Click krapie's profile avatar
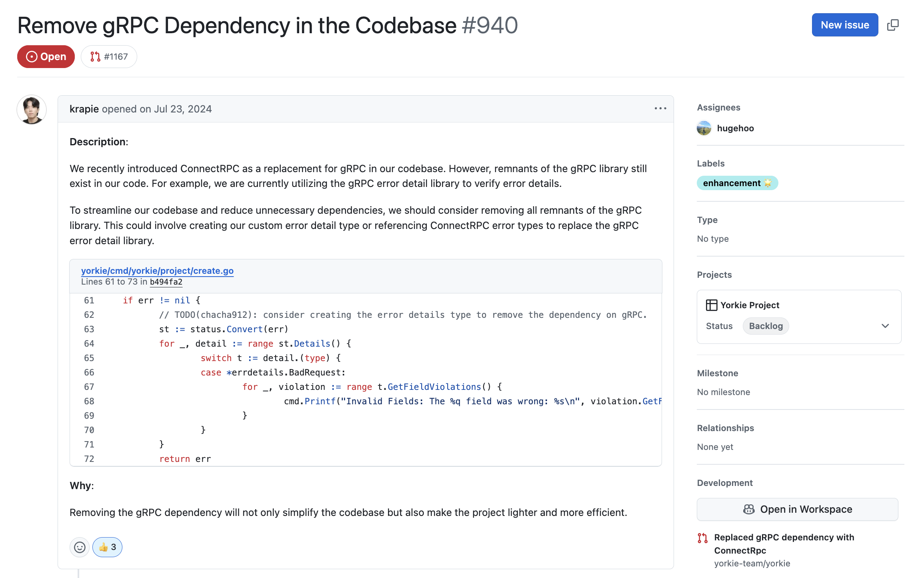Image resolution: width=924 pixels, height=578 pixels. (32, 110)
